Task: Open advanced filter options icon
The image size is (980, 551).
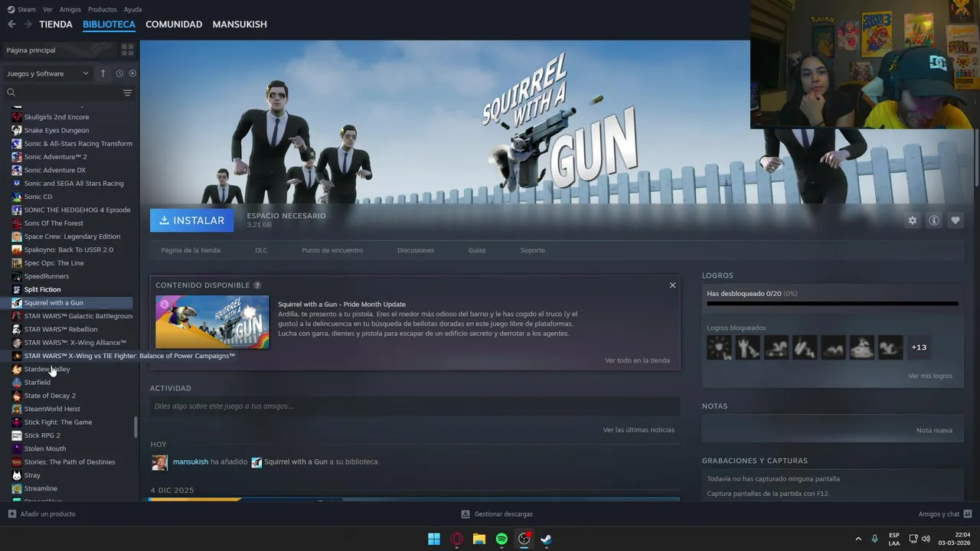Action: 127,93
